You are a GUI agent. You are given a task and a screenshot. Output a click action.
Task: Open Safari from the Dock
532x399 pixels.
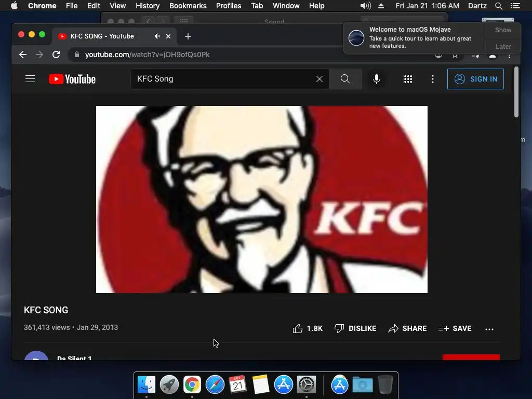pos(215,384)
